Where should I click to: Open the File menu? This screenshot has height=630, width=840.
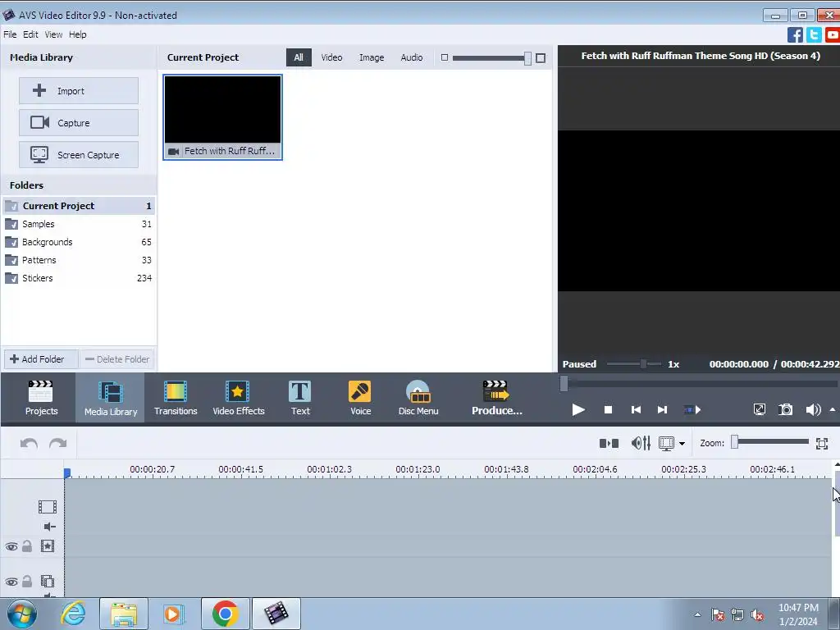click(x=10, y=34)
